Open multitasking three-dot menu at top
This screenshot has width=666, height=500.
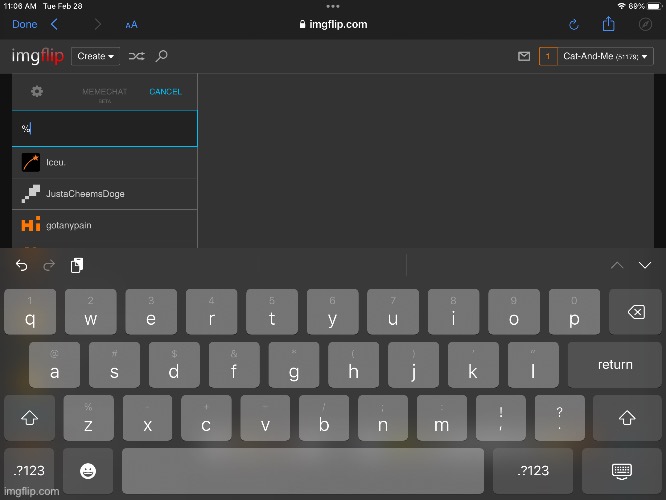(x=333, y=6)
